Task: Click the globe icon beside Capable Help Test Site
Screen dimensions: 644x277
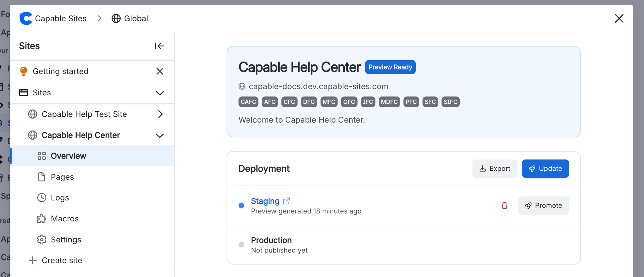Action: click(33, 114)
